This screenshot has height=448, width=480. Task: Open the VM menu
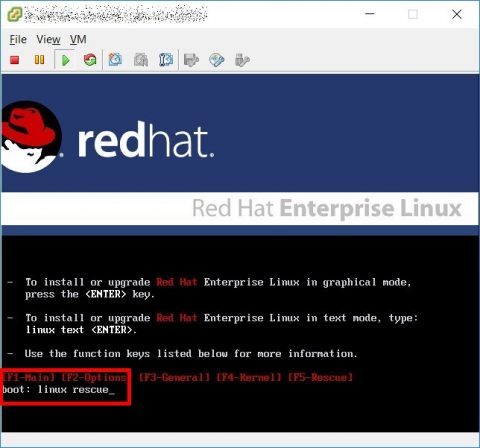[78, 39]
